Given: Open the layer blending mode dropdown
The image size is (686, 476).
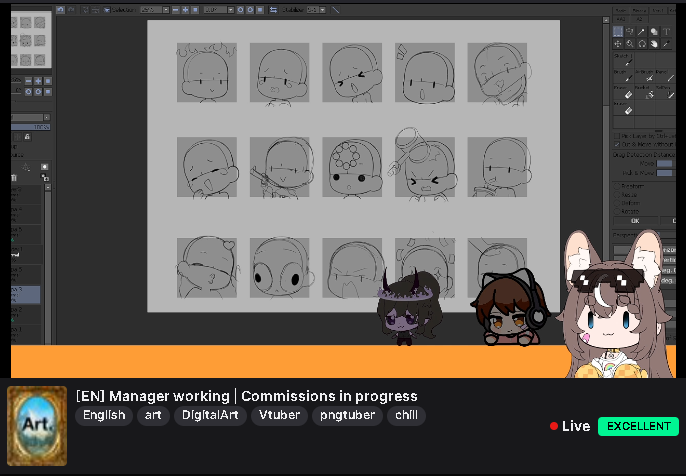Looking at the screenshot, I should point(47,117).
